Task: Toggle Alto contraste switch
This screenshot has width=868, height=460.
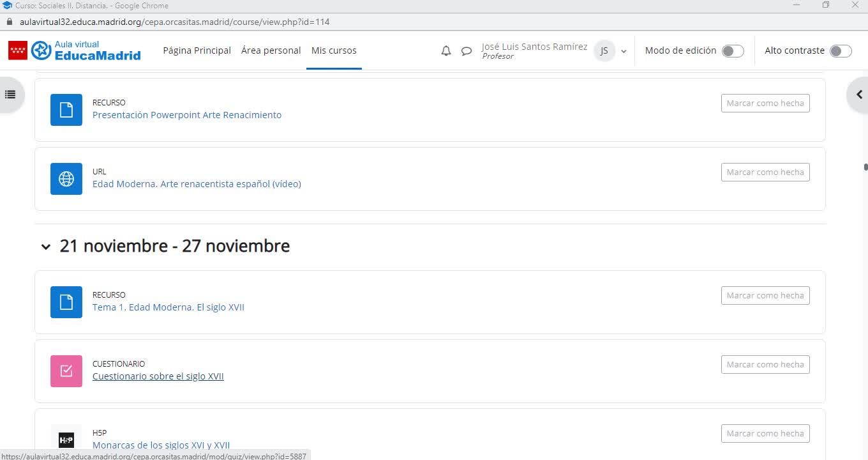Action: coord(841,51)
